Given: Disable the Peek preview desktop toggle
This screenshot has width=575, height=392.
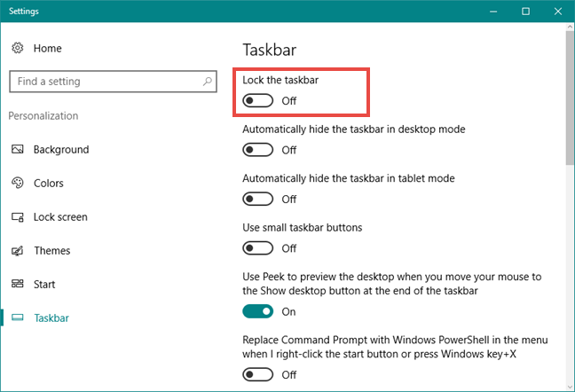Looking at the screenshot, I should (x=258, y=312).
